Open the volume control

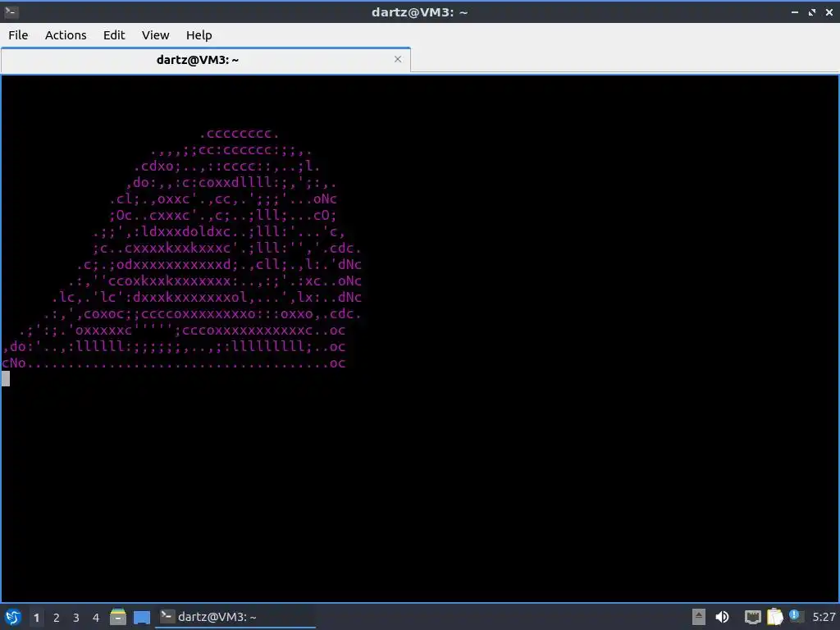click(x=722, y=617)
